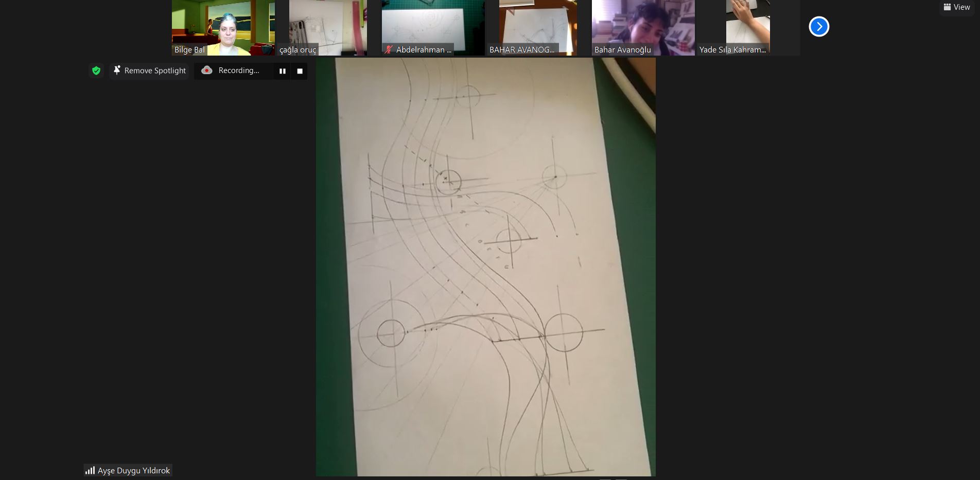Image resolution: width=980 pixels, height=480 pixels.
Task: Click the çağla oruç name label
Action: pos(297,50)
